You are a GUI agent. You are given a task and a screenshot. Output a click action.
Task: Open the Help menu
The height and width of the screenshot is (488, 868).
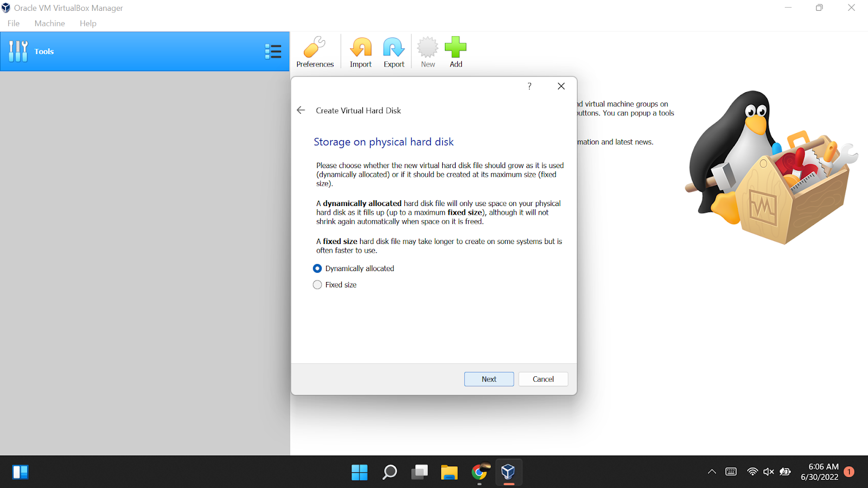(88, 23)
